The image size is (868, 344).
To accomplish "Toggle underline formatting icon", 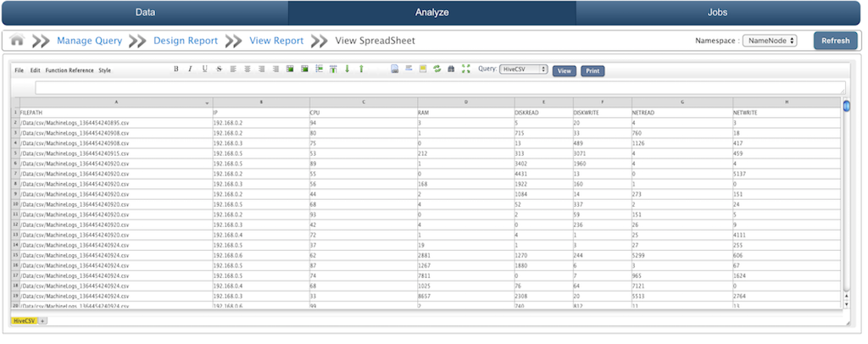I will (205, 69).
